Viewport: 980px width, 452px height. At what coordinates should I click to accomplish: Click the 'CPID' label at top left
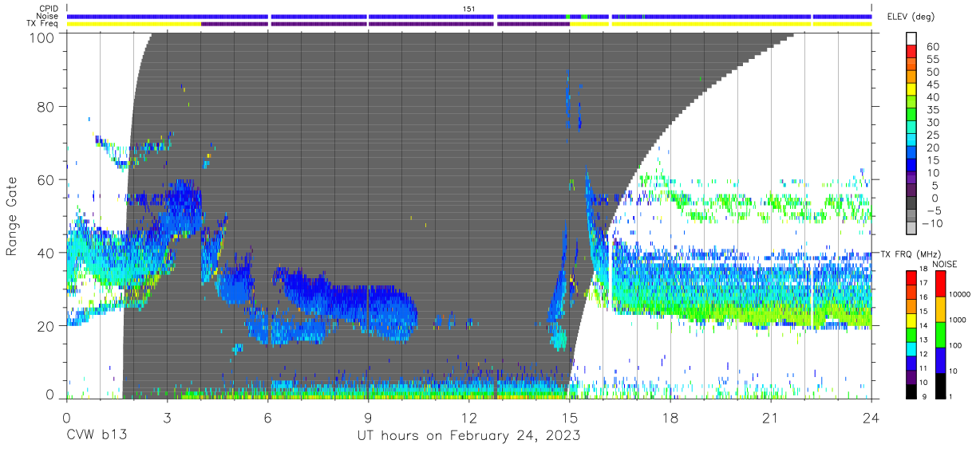click(49, 8)
